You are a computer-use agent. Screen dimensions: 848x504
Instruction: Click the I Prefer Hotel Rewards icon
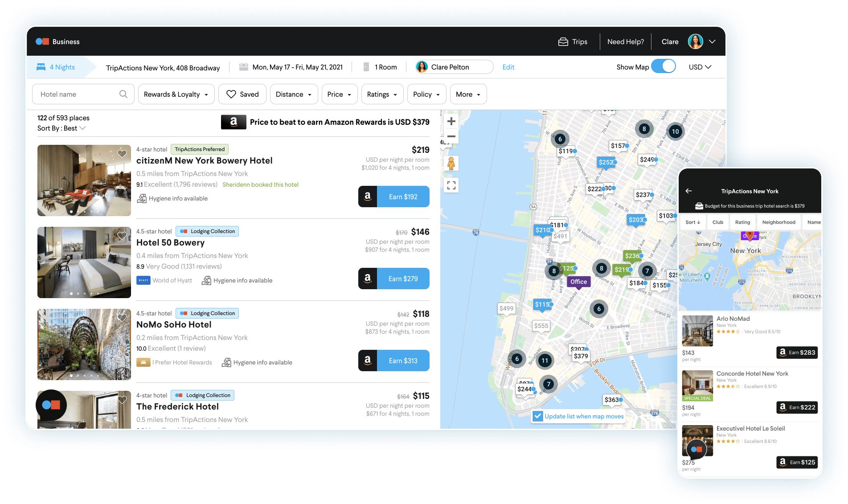tap(143, 362)
